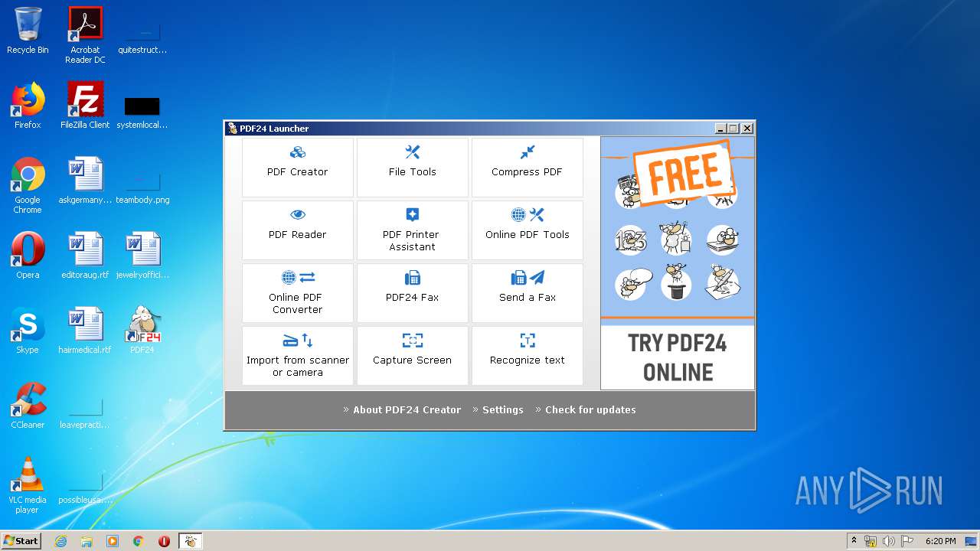
Task: Select the Skype desktop shortcut
Action: coord(28,331)
